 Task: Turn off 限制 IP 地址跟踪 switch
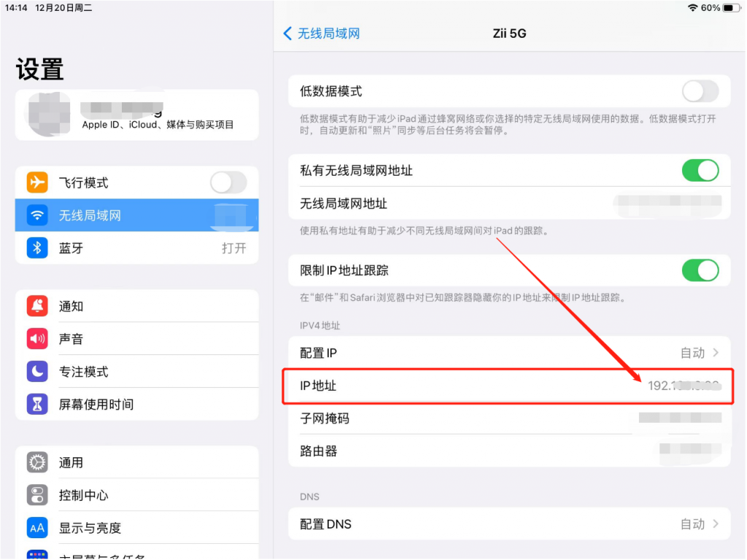pyautogui.click(x=700, y=271)
